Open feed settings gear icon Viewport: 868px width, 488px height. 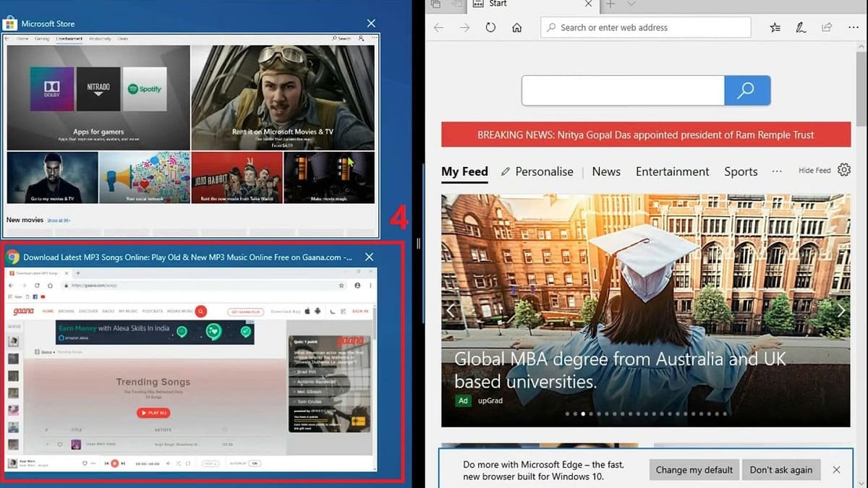843,170
